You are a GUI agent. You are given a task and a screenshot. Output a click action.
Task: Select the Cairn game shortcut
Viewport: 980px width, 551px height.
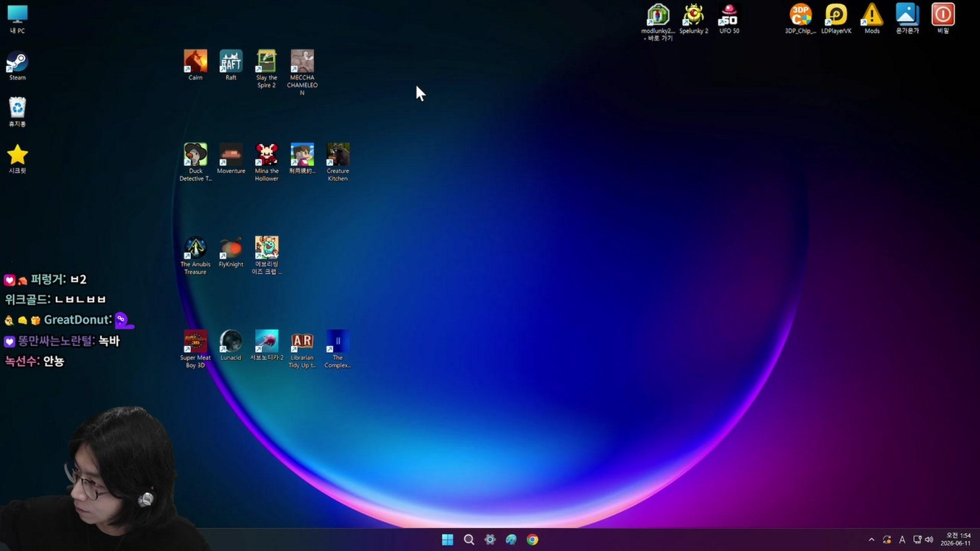click(195, 65)
